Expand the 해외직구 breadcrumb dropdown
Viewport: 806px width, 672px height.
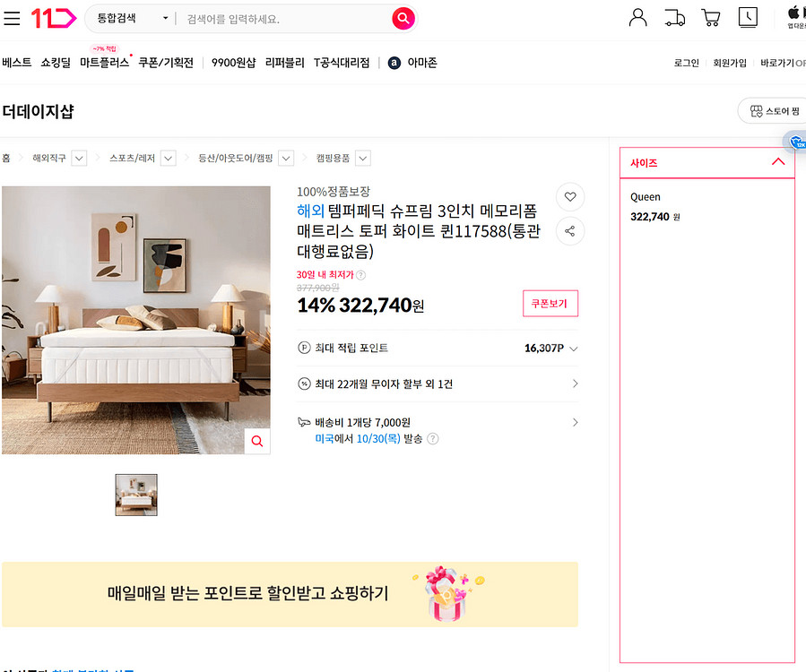coord(79,159)
